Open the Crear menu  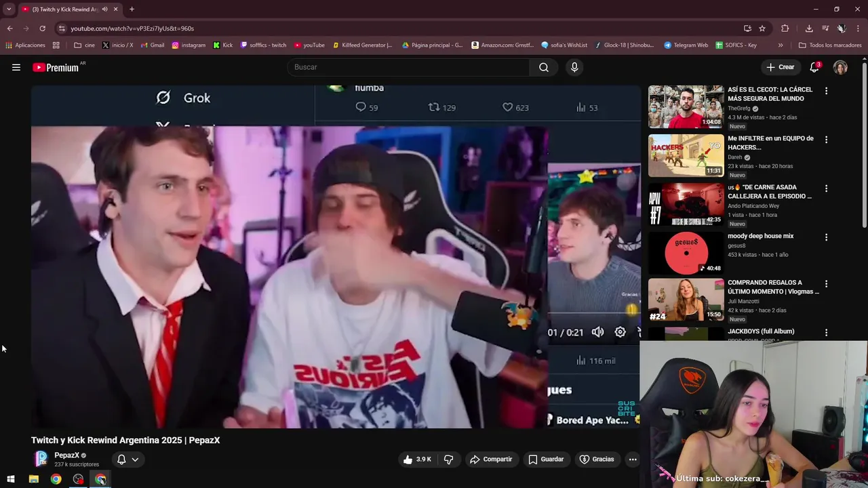pyautogui.click(x=780, y=67)
